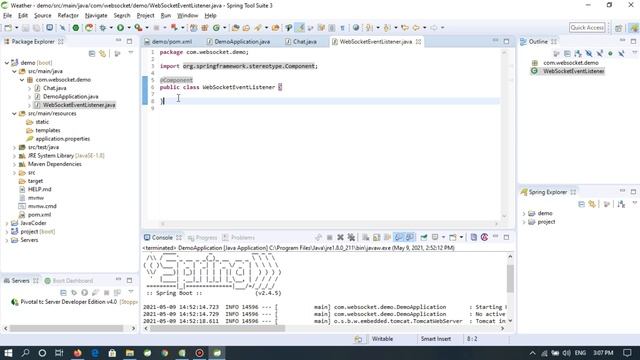The width and height of the screenshot is (640, 360).
Task: Click the Open Perspective icon beside Quick Access
Action: (x=619, y=28)
